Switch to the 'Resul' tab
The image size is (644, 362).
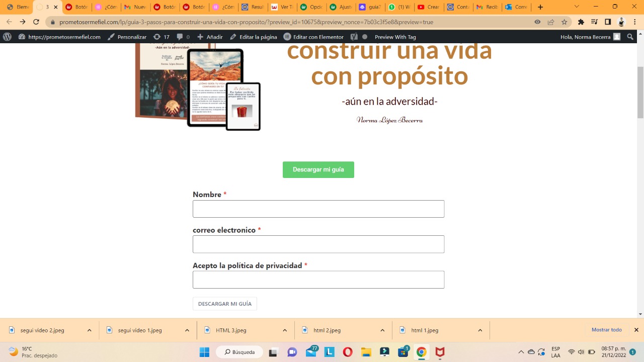tap(252, 7)
